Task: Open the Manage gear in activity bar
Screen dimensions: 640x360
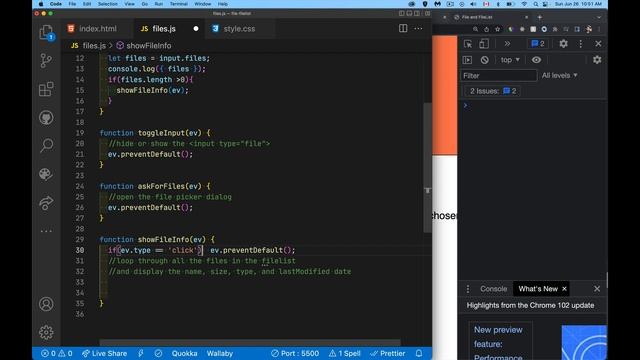Action: pyautogui.click(x=46, y=332)
